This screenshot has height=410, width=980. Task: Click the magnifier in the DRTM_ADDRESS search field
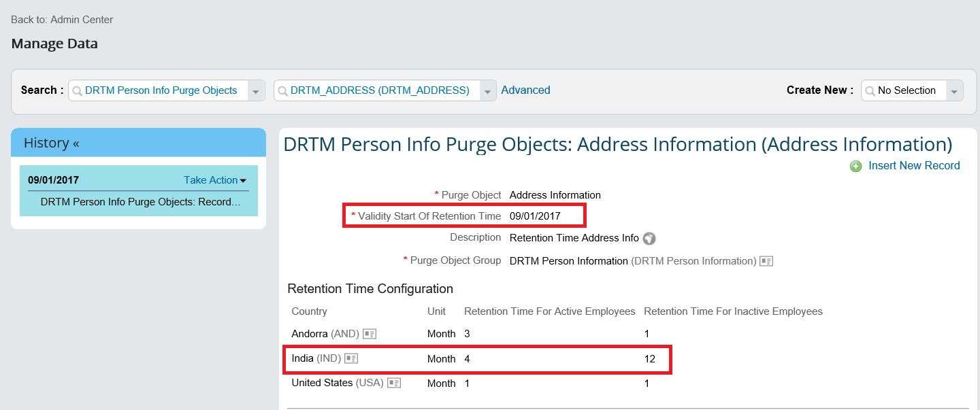(x=282, y=90)
